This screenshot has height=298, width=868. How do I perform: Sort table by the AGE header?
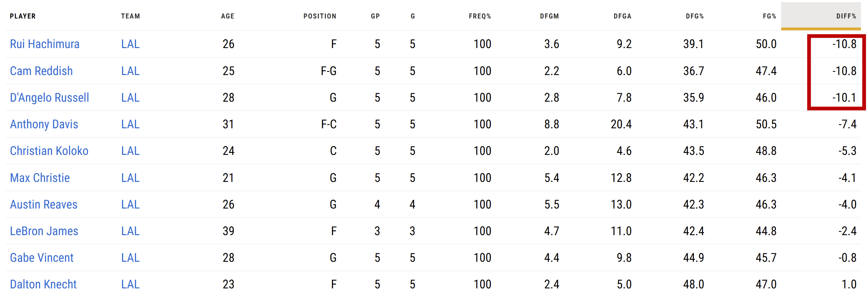click(227, 16)
